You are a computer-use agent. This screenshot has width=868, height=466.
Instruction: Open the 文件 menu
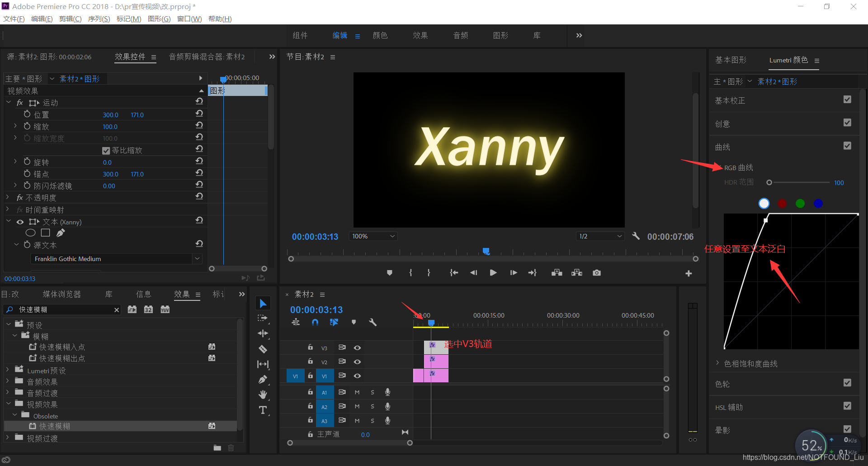pyautogui.click(x=14, y=19)
